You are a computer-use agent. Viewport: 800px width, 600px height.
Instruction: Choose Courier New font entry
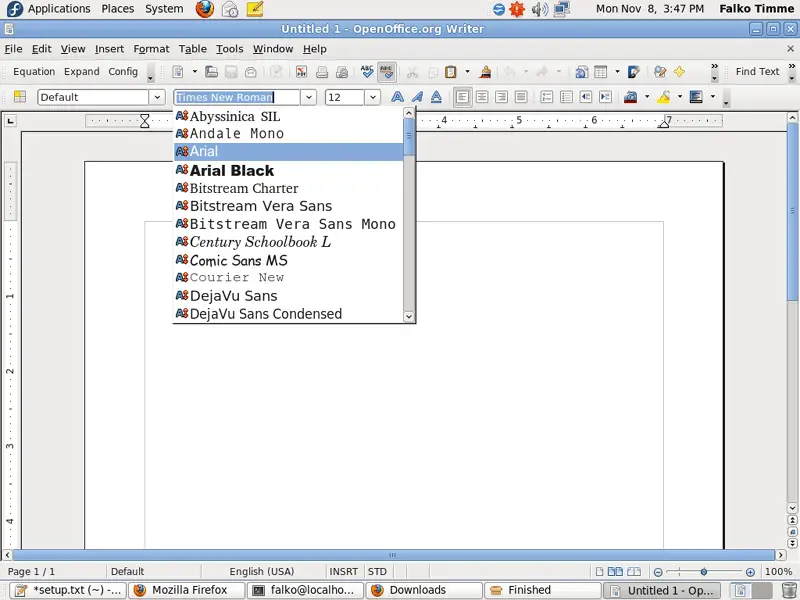288,278
